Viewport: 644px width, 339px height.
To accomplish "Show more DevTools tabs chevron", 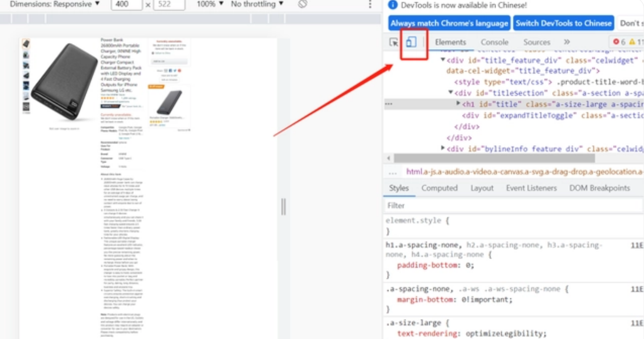I will click(x=567, y=42).
